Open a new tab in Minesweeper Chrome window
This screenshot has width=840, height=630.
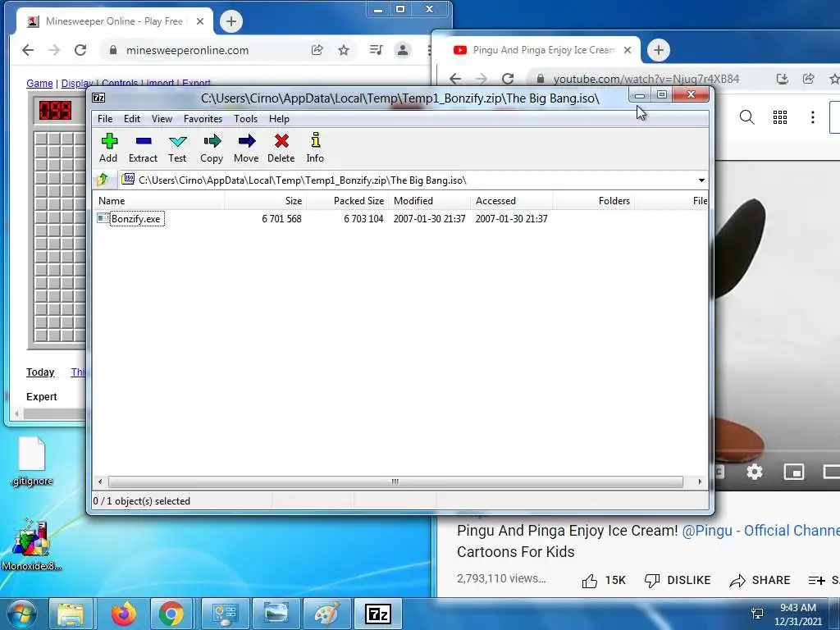pos(231,21)
